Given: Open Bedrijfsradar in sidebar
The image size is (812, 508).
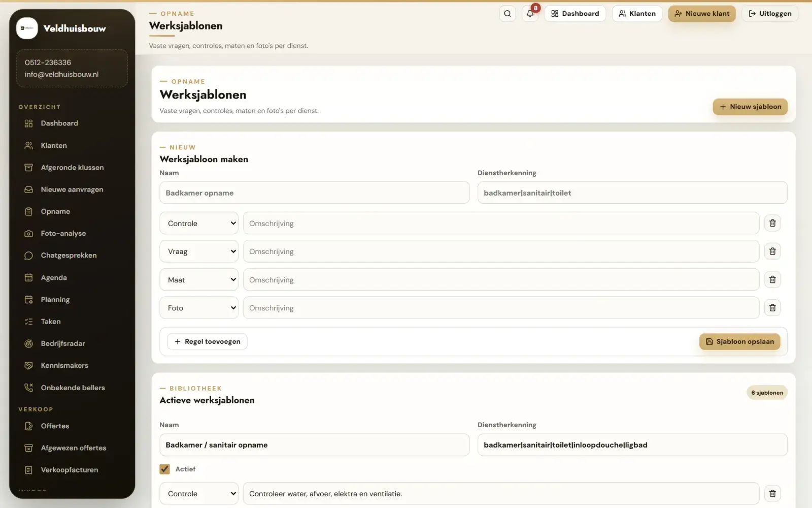Looking at the screenshot, I should tap(72, 343).
